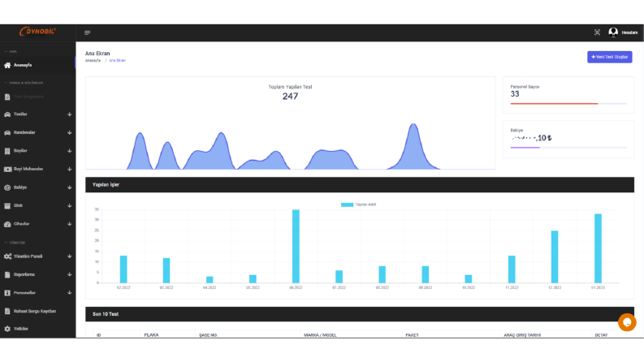Click the ARAÇ GİRİŞ TARİHİ column header

[522, 335]
